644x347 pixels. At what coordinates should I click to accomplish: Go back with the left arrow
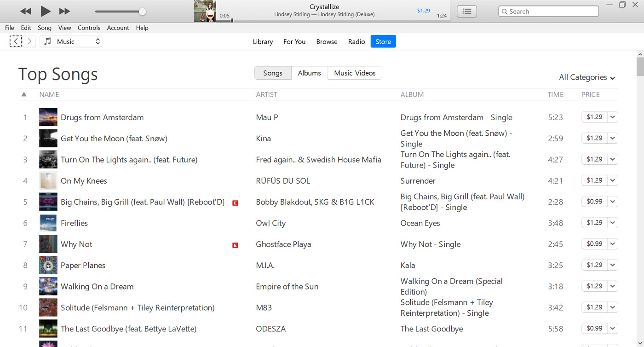click(x=16, y=41)
